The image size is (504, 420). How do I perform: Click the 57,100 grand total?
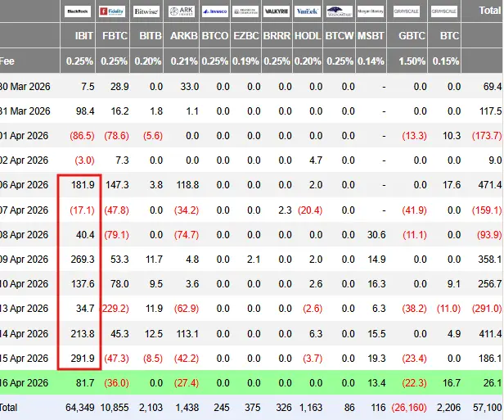click(487, 408)
